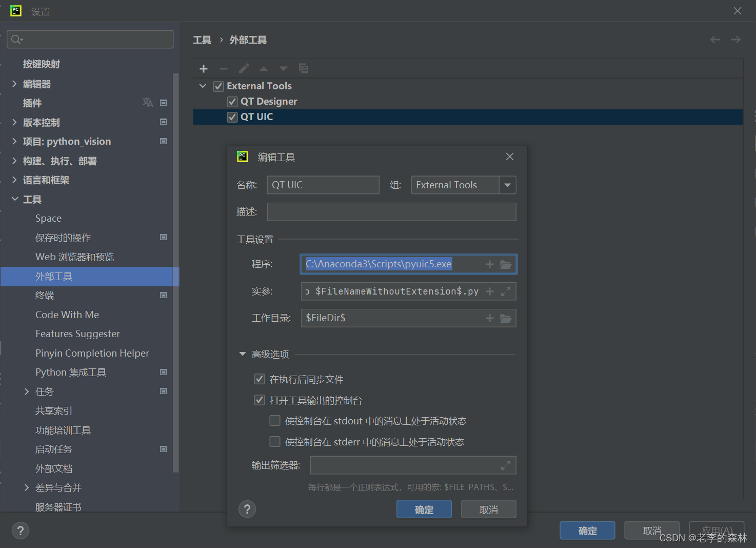Select Code With Me settings
Image resolution: width=756 pixels, height=548 pixels.
67,315
